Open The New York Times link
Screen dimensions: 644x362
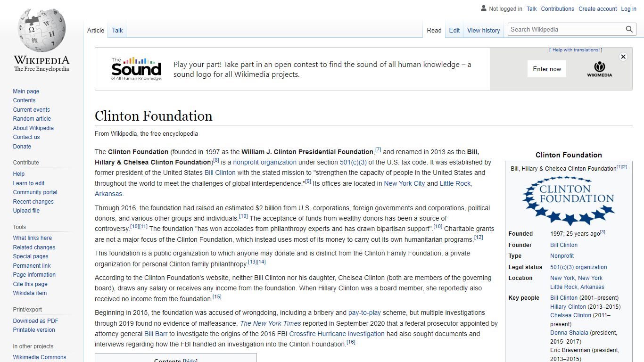point(271,323)
